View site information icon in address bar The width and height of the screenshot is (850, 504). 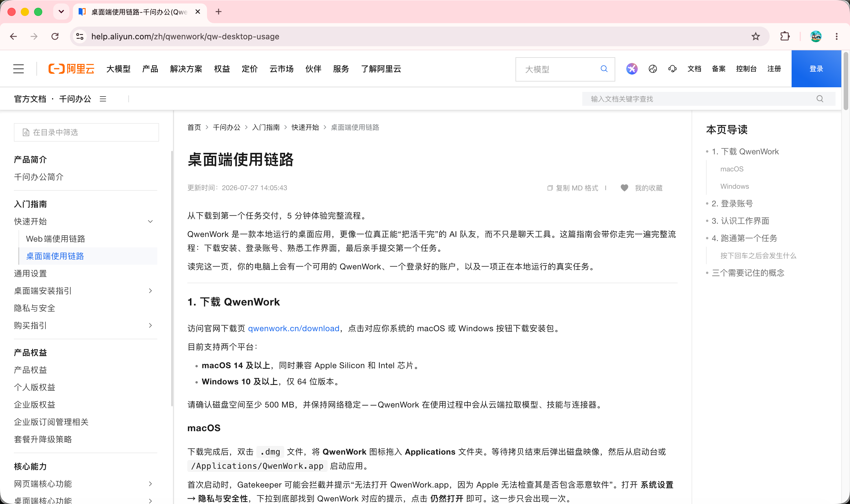[x=80, y=36]
